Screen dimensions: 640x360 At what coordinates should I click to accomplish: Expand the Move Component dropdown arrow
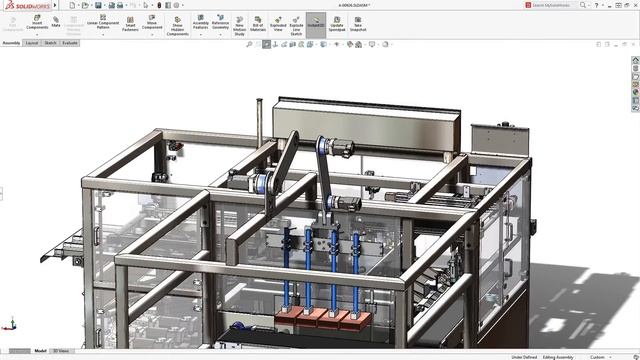point(152,35)
